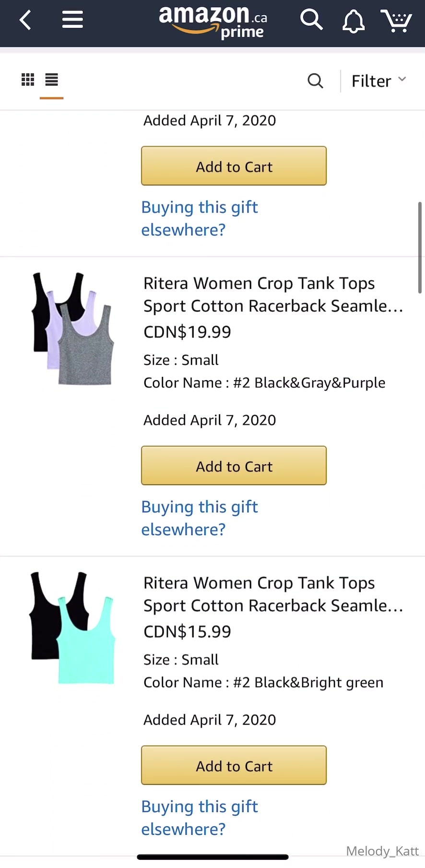Switch to list view
Screen dimensions: 425x868
[x=51, y=80]
